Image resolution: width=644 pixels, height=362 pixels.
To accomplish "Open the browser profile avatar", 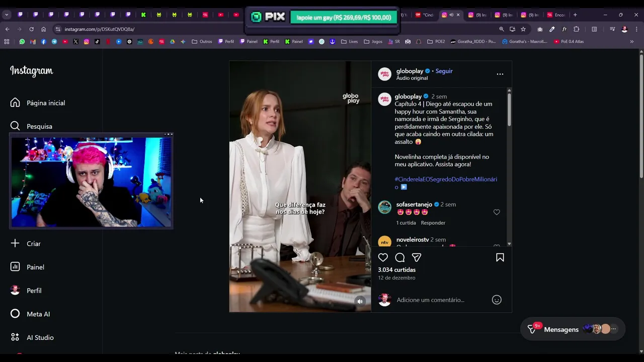I will point(624,29).
